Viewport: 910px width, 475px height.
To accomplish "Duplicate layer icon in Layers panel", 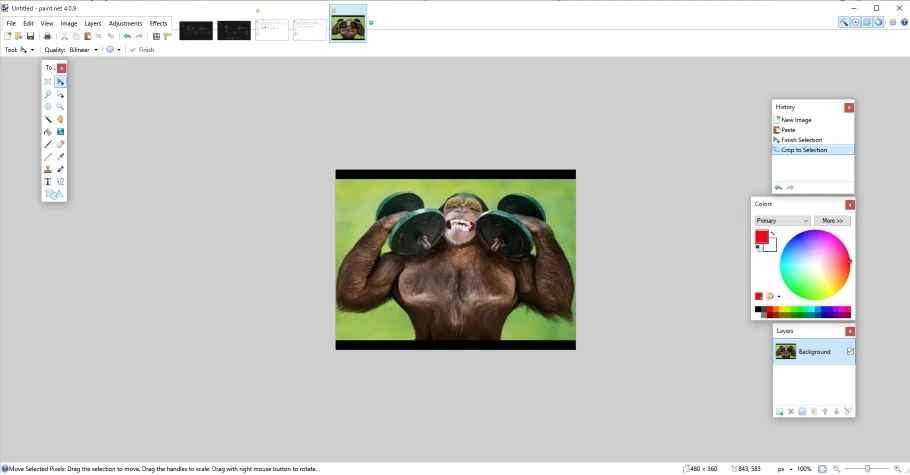I will [802, 412].
